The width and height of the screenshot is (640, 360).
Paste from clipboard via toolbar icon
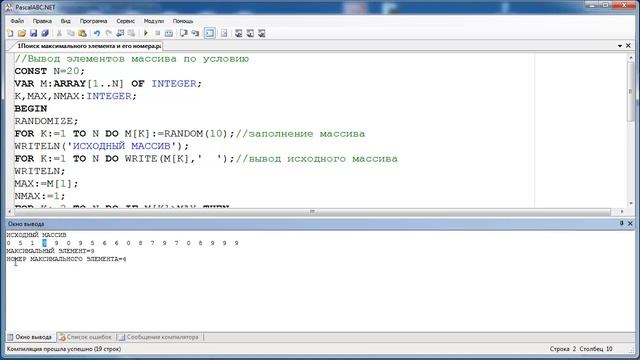coord(82,33)
